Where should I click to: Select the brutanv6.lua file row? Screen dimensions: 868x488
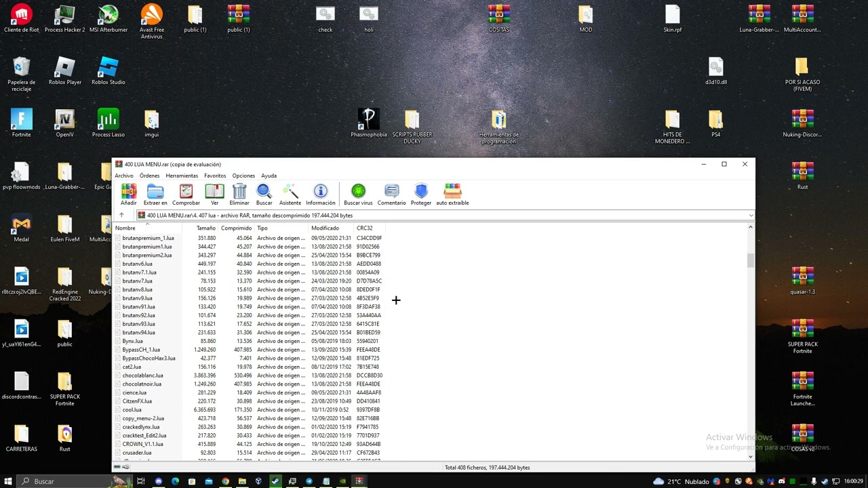[x=250, y=264]
